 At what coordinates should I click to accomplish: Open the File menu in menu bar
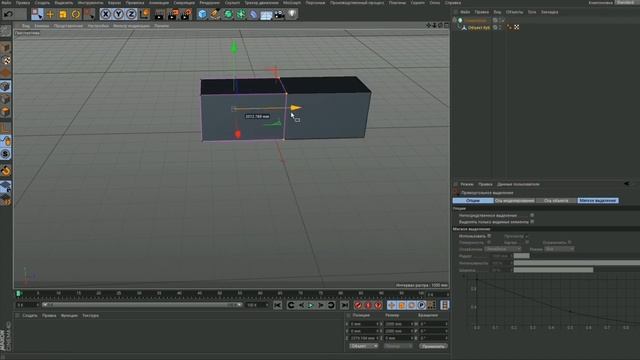[x=6, y=2]
